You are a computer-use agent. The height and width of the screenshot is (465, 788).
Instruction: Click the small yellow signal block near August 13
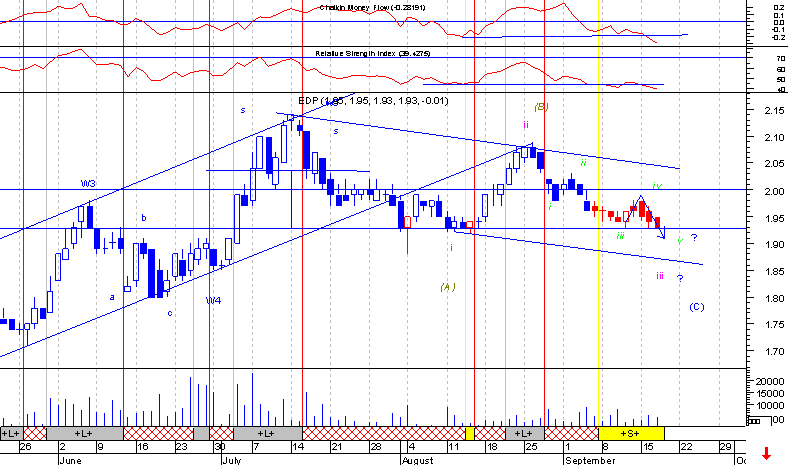pos(470,433)
